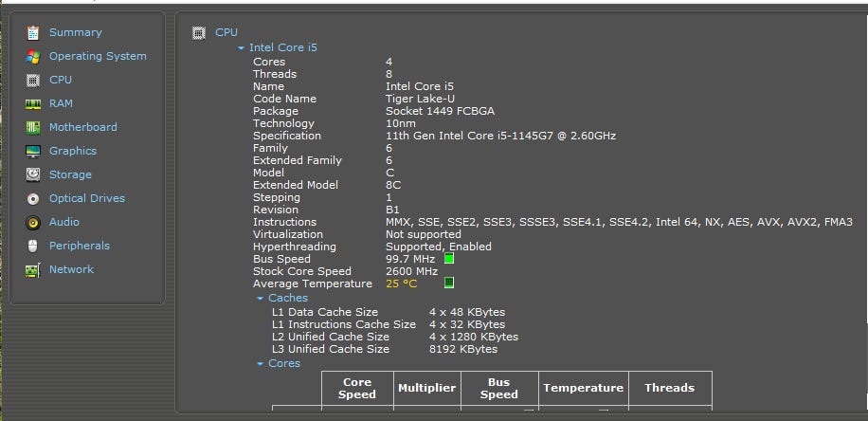The image size is (868, 421).
Task: Click the Graphics monitor icon
Action: 33,151
